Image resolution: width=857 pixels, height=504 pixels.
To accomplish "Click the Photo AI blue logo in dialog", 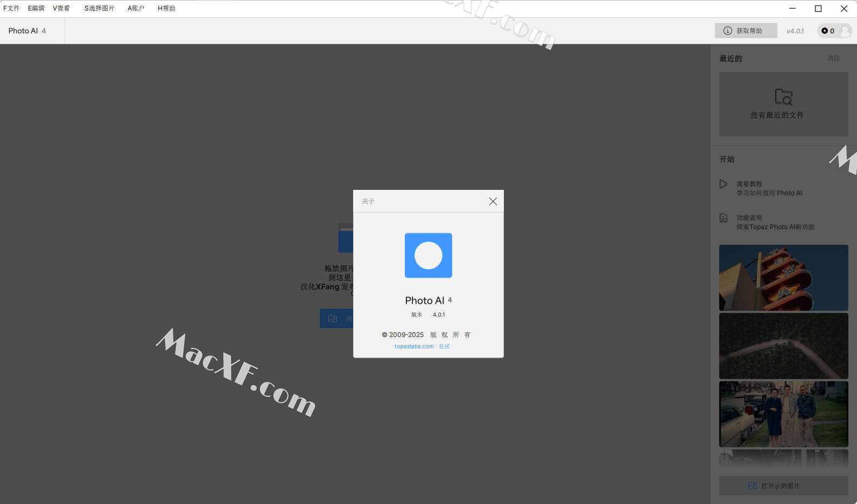I will pyautogui.click(x=428, y=255).
